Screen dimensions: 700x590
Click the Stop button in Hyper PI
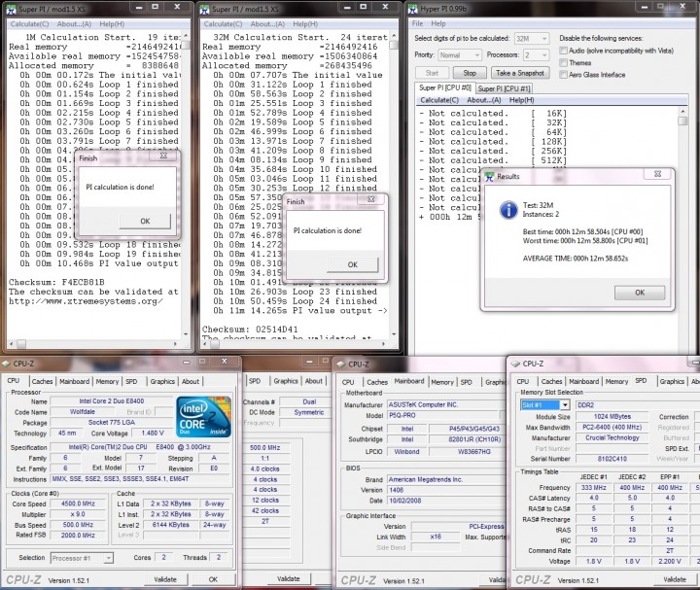coord(470,73)
